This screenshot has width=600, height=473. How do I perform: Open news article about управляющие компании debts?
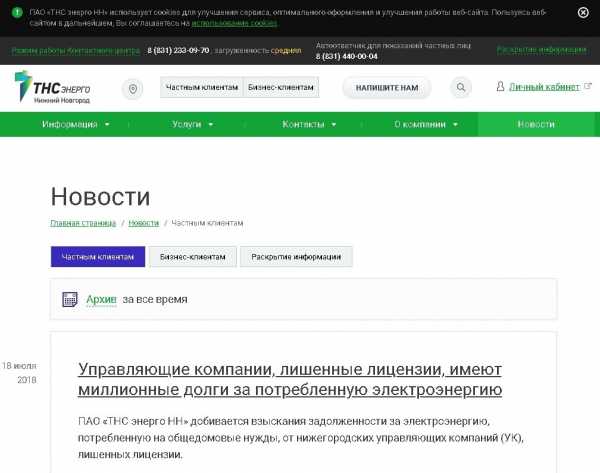pos(290,378)
